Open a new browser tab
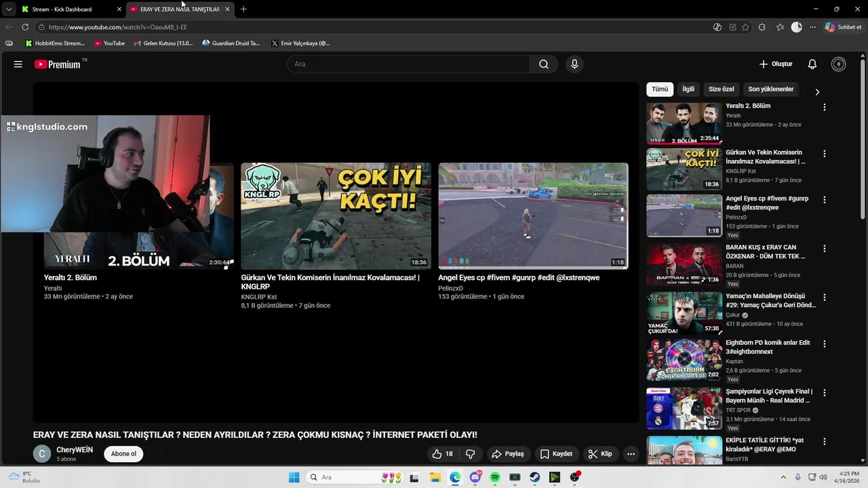 pyautogui.click(x=243, y=9)
